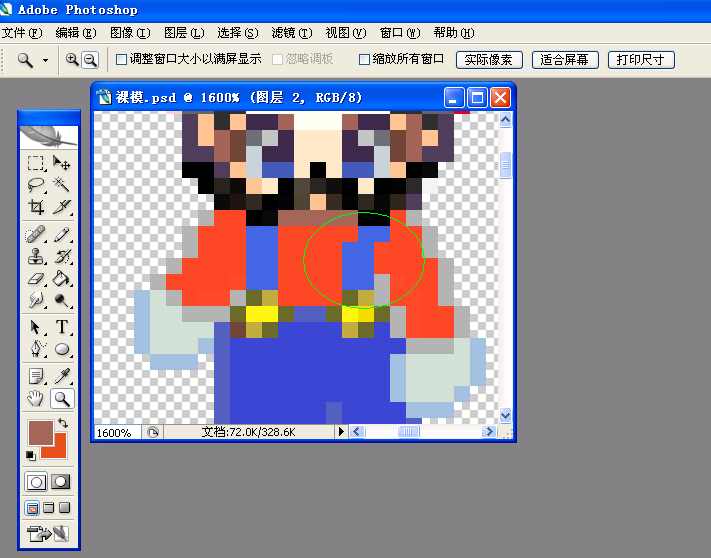Image resolution: width=711 pixels, height=558 pixels.
Task: Open the 帮助 menu
Action: (x=454, y=33)
